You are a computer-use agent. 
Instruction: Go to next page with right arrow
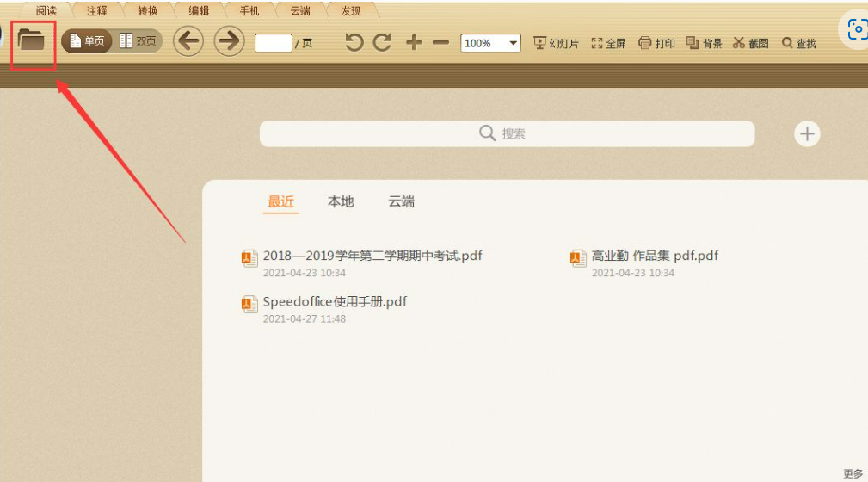[x=229, y=41]
